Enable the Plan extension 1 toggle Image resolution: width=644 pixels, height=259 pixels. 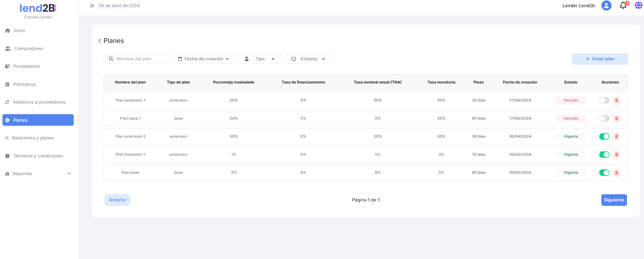pyautogui.click(x=604, y=101)
